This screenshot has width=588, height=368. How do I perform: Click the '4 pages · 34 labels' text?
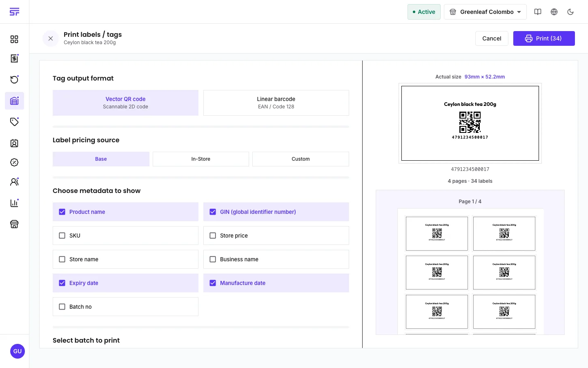470,181
